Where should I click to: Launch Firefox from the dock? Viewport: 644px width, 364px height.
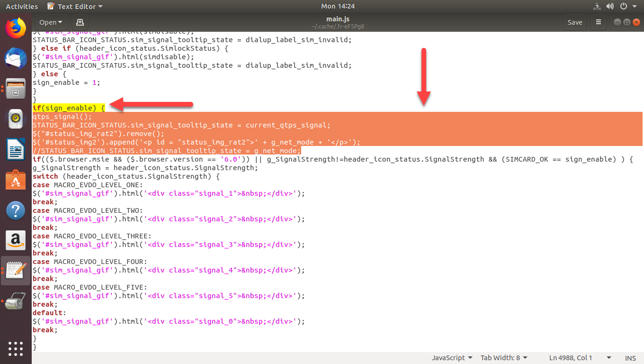(16, 27)
